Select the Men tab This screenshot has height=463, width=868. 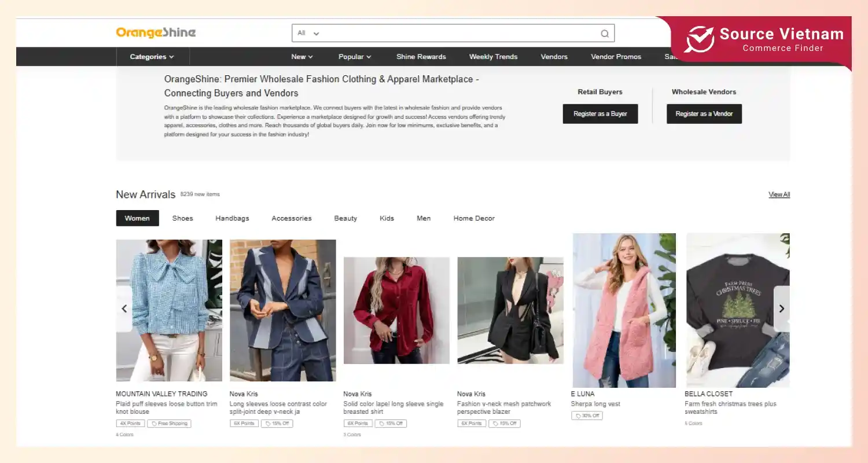(424, 218)
